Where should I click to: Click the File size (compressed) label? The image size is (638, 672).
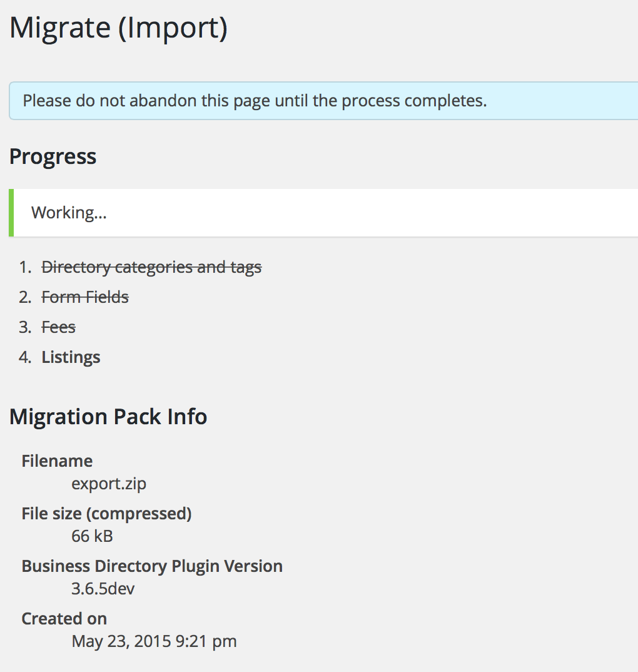click(106, 514)
